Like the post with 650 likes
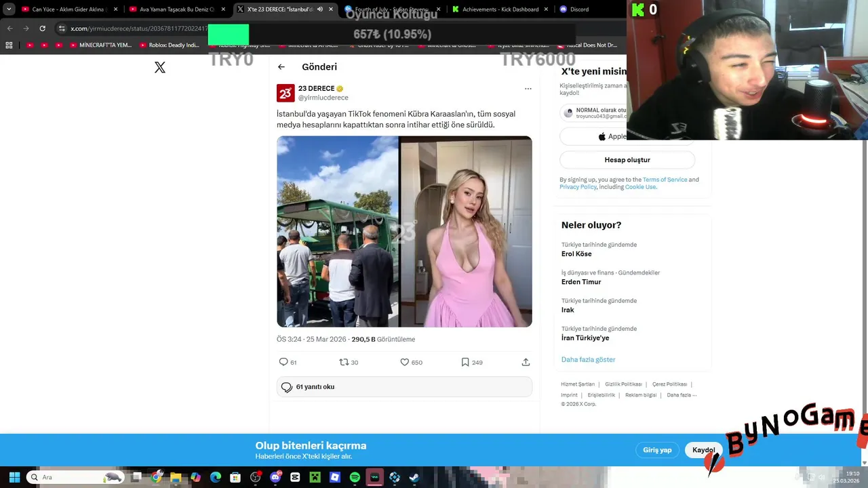The width and height of the screenshot is (868, 488). (405, 362)
